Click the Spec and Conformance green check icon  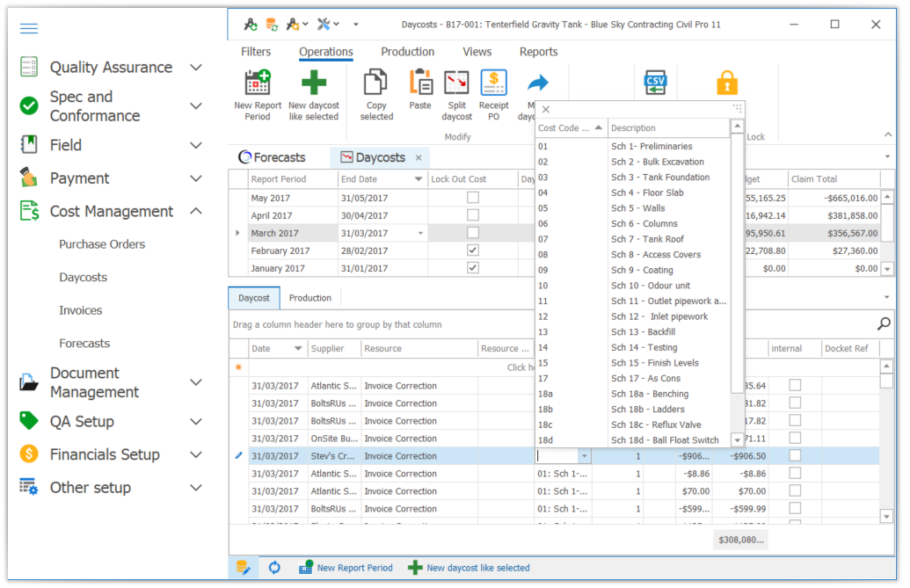coord(28,105)
